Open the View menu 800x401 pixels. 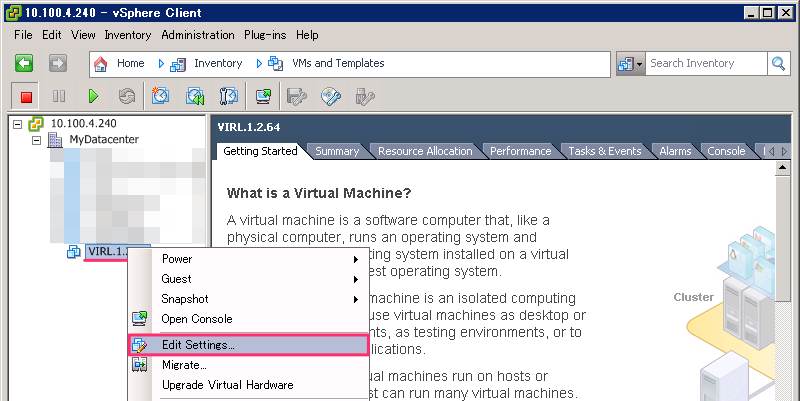click(83, 35)
